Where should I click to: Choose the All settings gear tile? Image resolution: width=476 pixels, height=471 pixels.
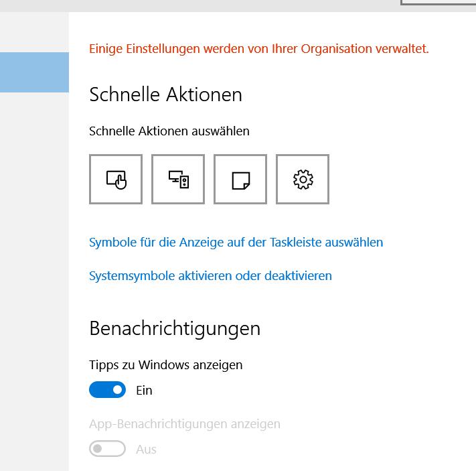pyautogui.click(x=303, y=180)
